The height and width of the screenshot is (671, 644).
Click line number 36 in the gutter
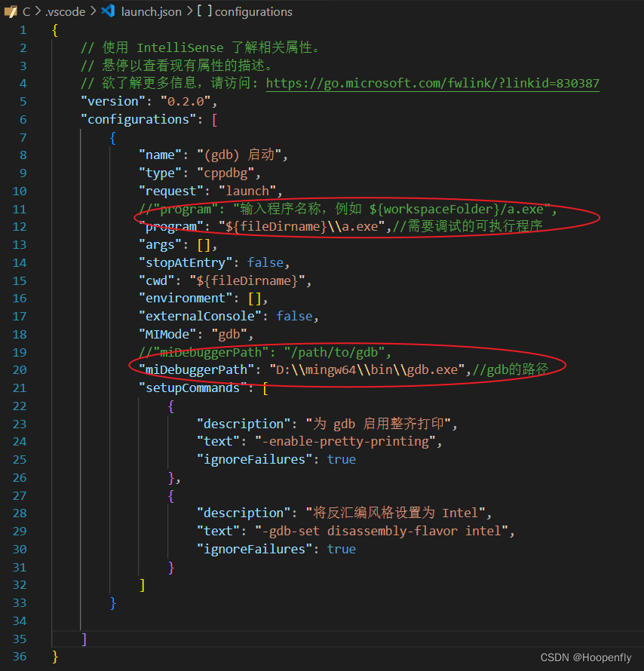click(x=20, y=657)
